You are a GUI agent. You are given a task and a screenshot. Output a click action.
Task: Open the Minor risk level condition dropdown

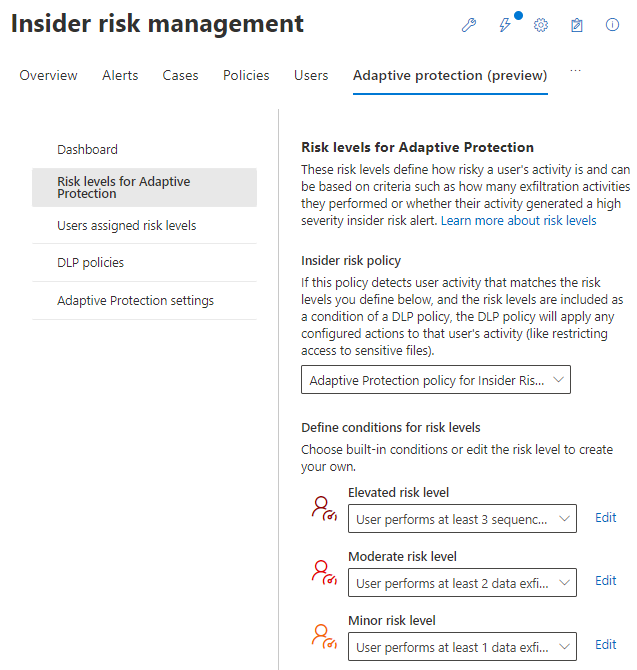(x=462, y=646)
